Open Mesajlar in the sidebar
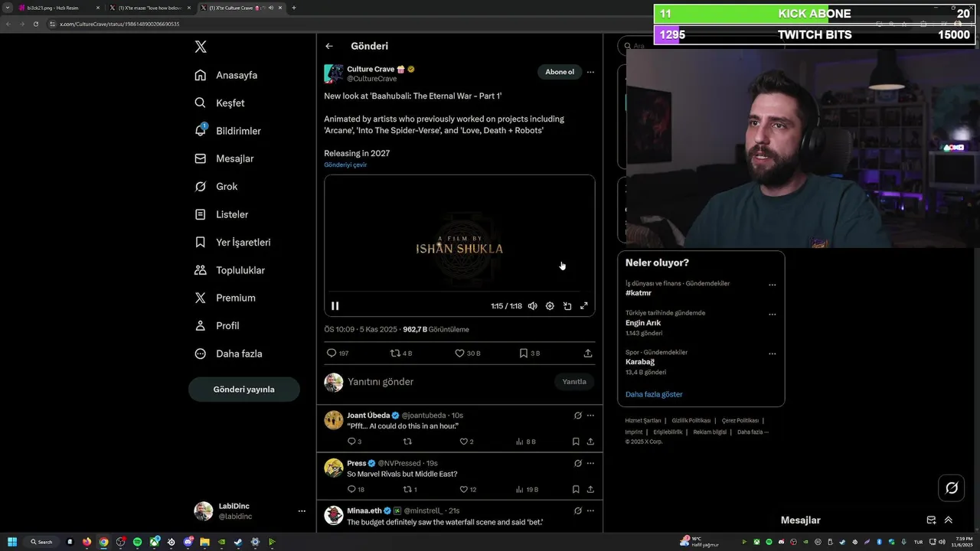Image resolution: width=980 pixels, height=551 pixels. [x=224, y=158]
